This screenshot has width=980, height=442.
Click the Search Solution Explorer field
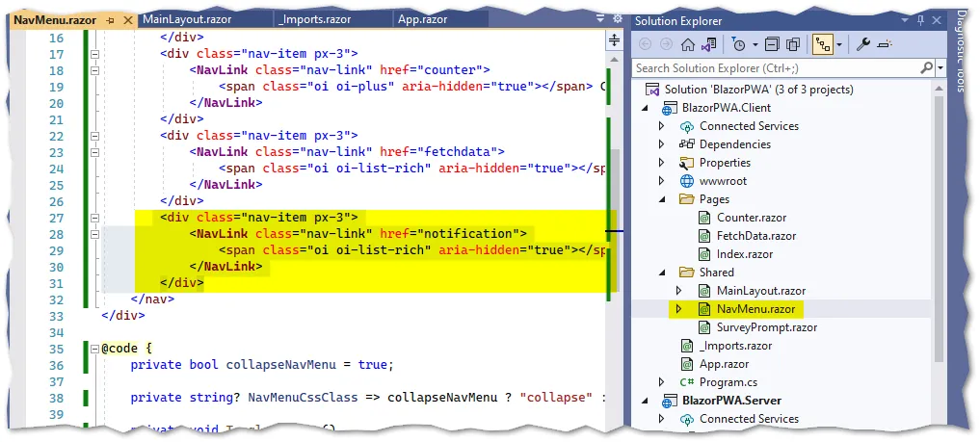point(775,67)
